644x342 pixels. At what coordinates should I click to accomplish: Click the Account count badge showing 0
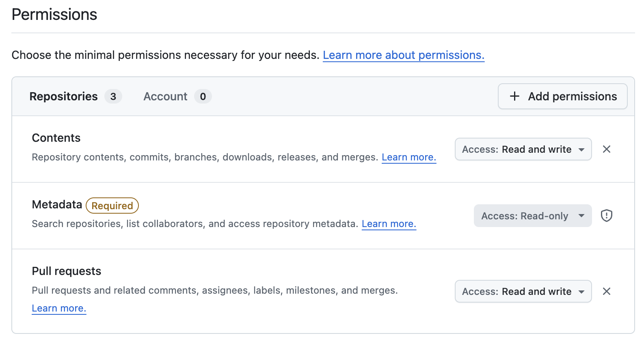tap(203, 96)
